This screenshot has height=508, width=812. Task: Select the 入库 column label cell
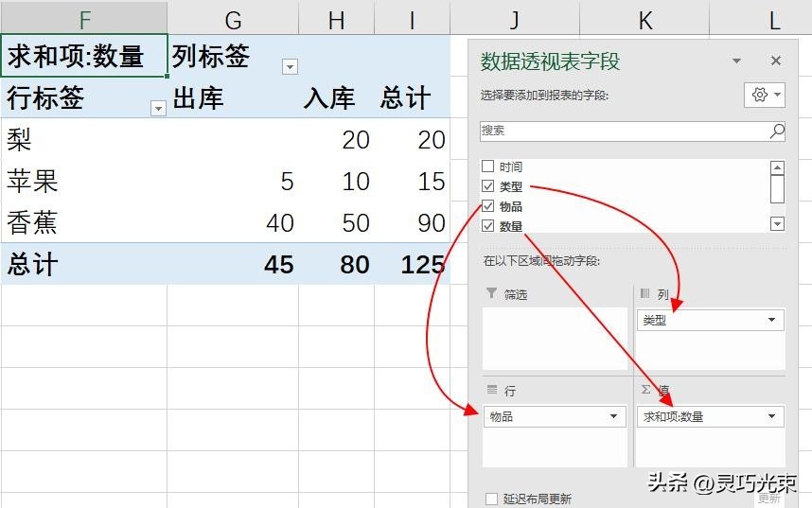[x=337, y=97]
